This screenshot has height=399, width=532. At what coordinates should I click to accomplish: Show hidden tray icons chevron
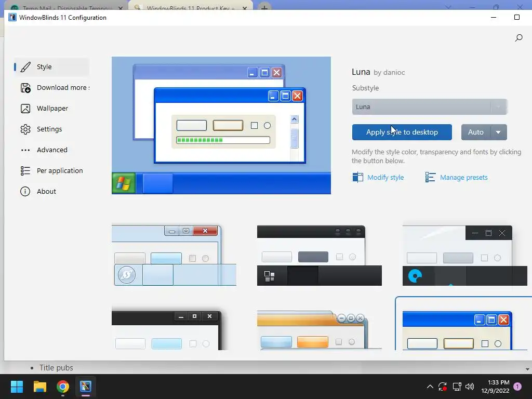[x=430, y=387]
